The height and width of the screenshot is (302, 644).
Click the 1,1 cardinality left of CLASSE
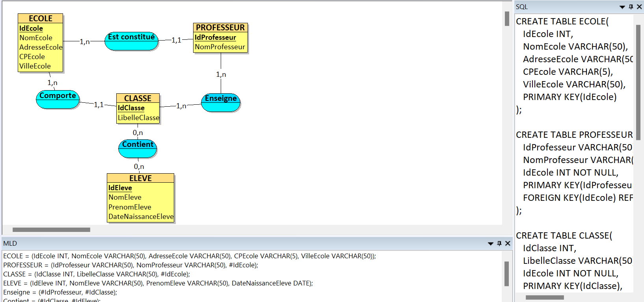(99, 105)
